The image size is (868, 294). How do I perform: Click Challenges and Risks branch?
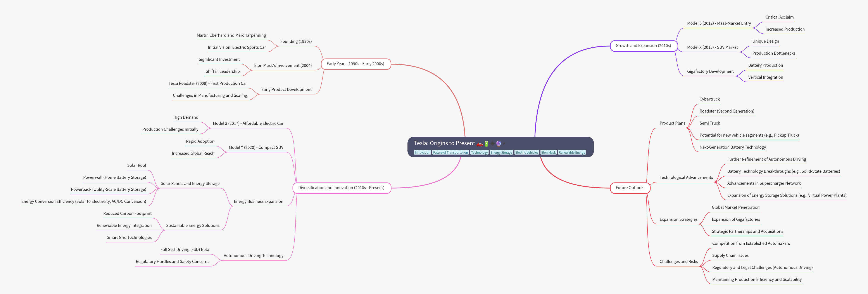pyautogui.click(x=679, y=262)
